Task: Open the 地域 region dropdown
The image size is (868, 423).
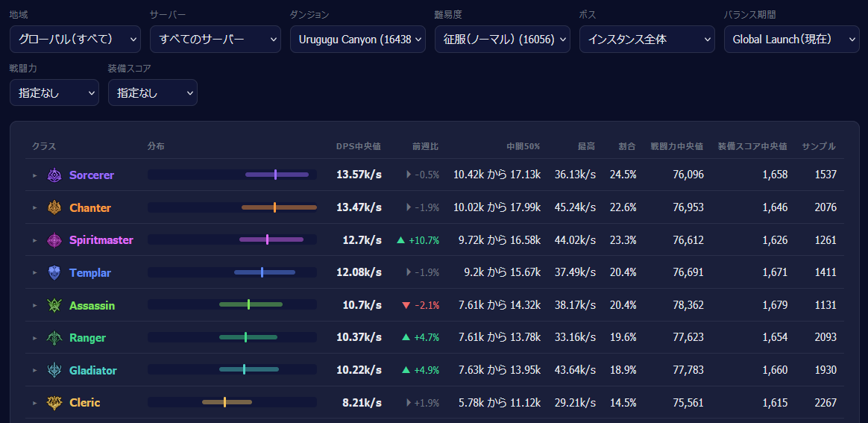Action: point(75,40)
